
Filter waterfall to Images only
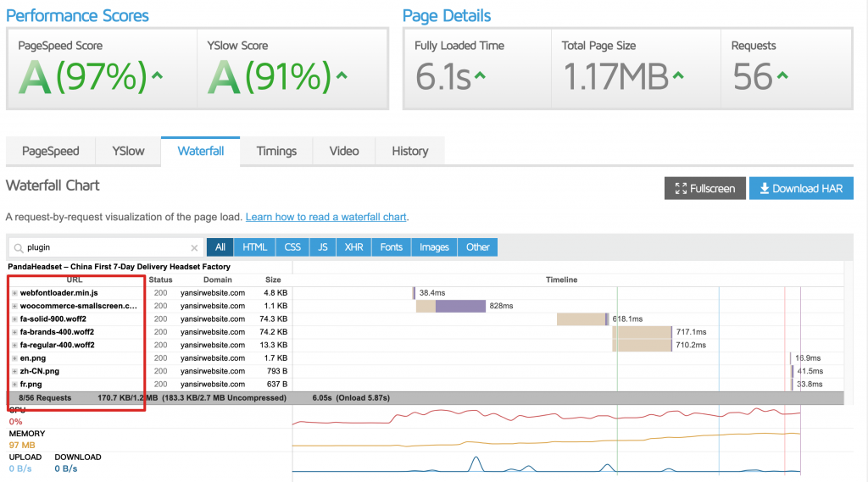434,247
